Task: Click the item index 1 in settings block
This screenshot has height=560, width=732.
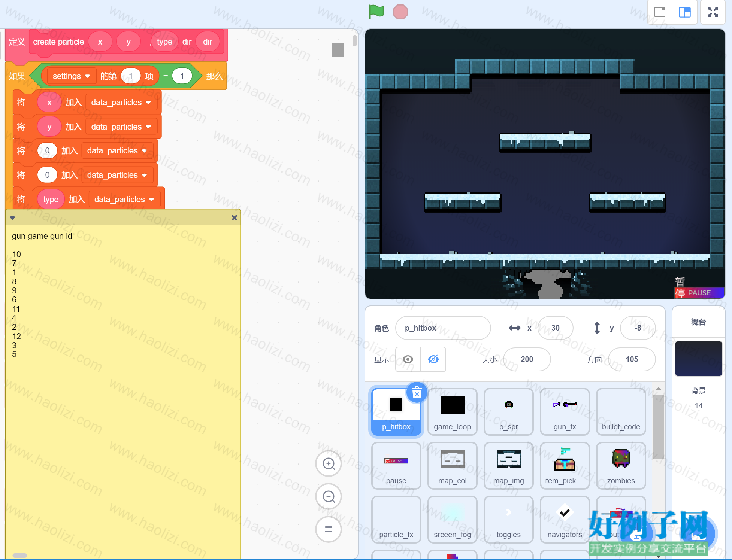Action: click(131, 76)
